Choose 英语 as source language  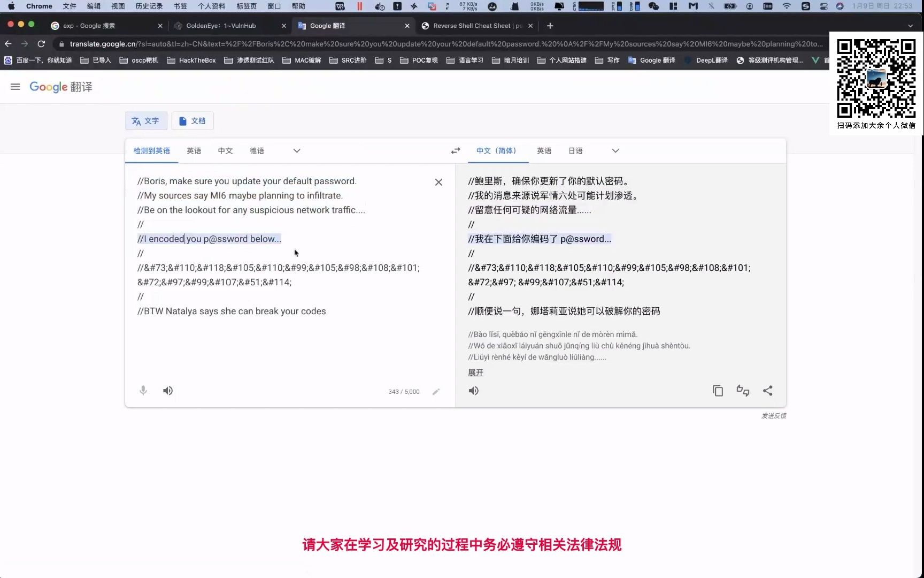[194, 151]
